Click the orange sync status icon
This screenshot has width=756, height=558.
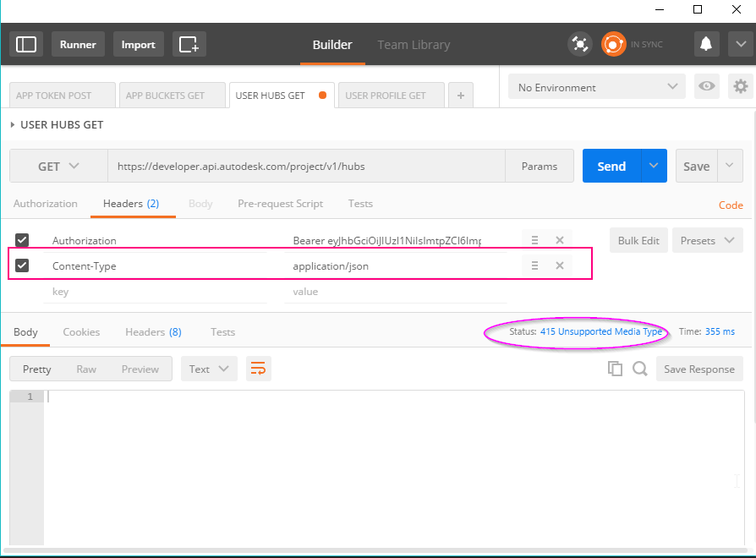[613, 44]
